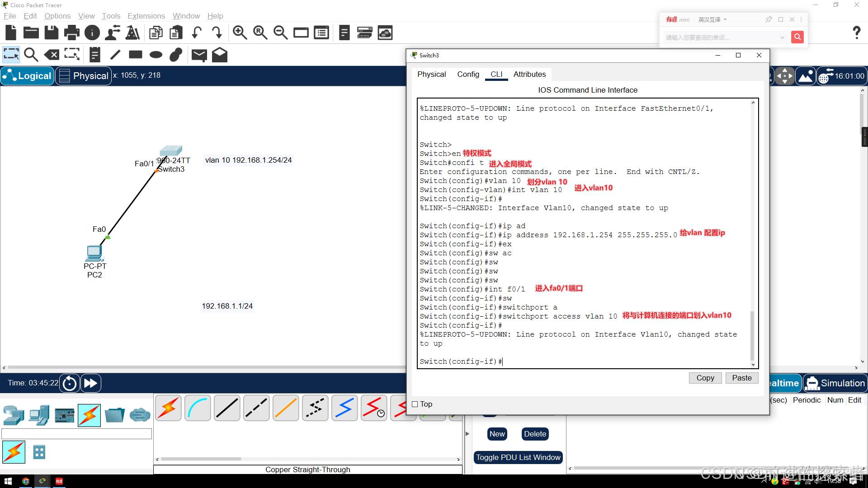
Task: Launch the Activity Wizard icon
Action: tap(132, 33)
